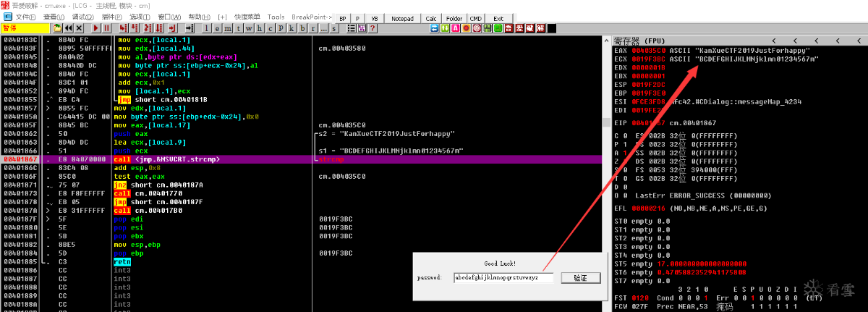Image resolution: width=868 pixels, height=312 pixels.
Task: Open Memory map with 'm' button
Action: [x=228, y=28]
